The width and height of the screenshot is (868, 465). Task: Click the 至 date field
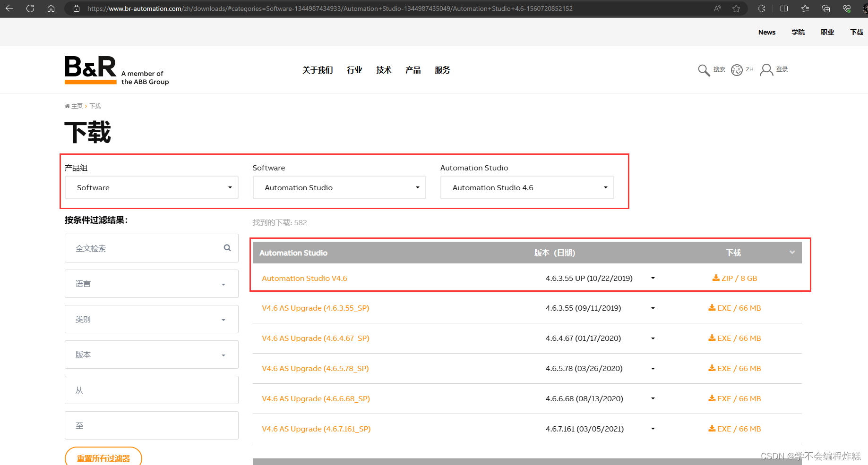pos(152,425)
